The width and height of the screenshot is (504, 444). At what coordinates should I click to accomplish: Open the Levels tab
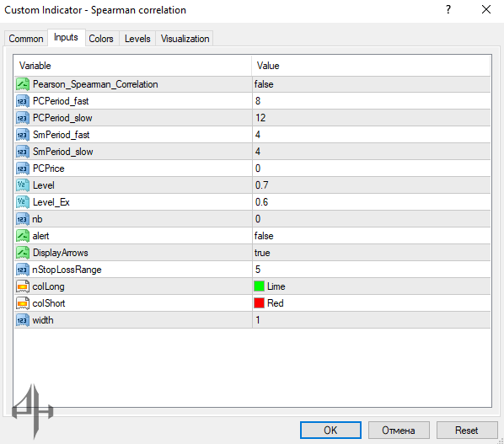coord(137,39)
